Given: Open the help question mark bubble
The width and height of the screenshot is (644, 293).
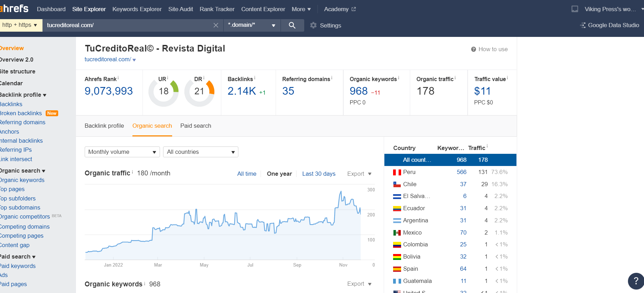Looking at the screenshot, I should coord(636,281).
